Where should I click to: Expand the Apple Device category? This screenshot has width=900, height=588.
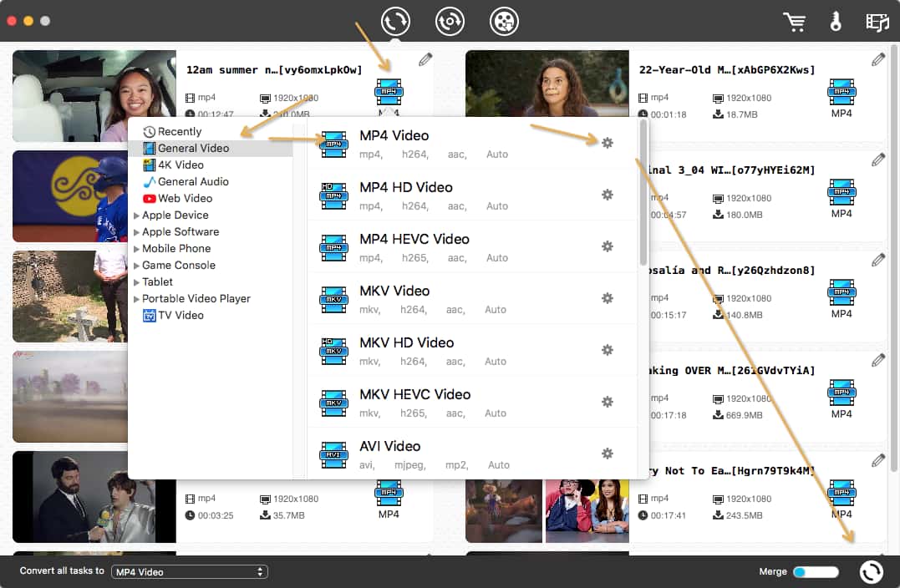(x=137, y=215)
